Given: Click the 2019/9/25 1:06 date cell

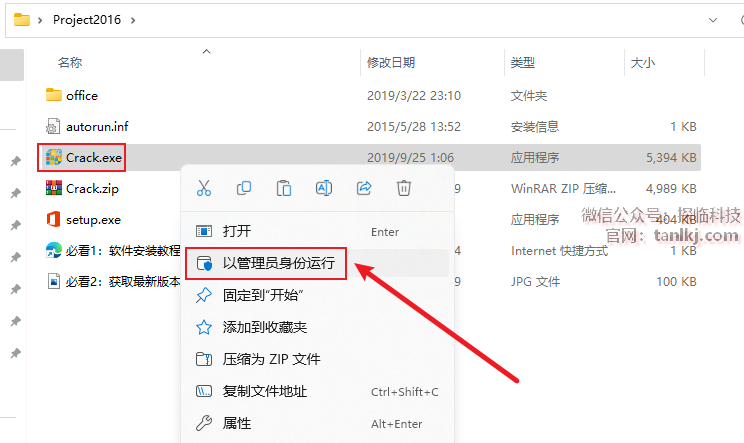Looking at the screenshot, I should pos(410,157).
